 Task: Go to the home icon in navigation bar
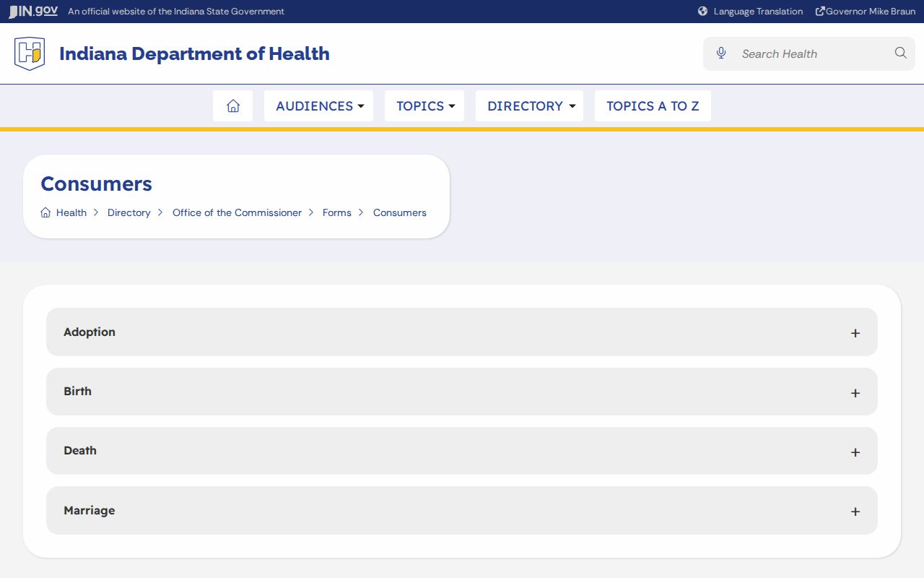click(232, 105)
